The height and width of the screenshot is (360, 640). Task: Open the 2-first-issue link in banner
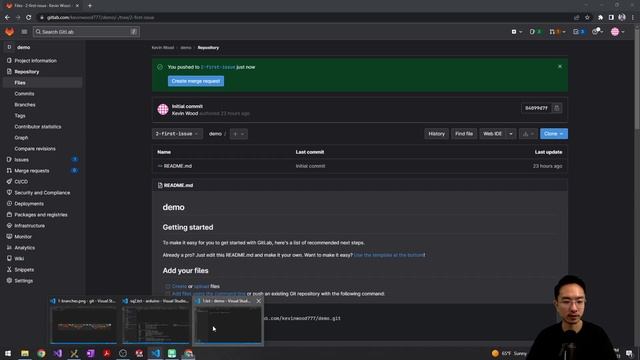pyautogui.click(x=218, y=67)
